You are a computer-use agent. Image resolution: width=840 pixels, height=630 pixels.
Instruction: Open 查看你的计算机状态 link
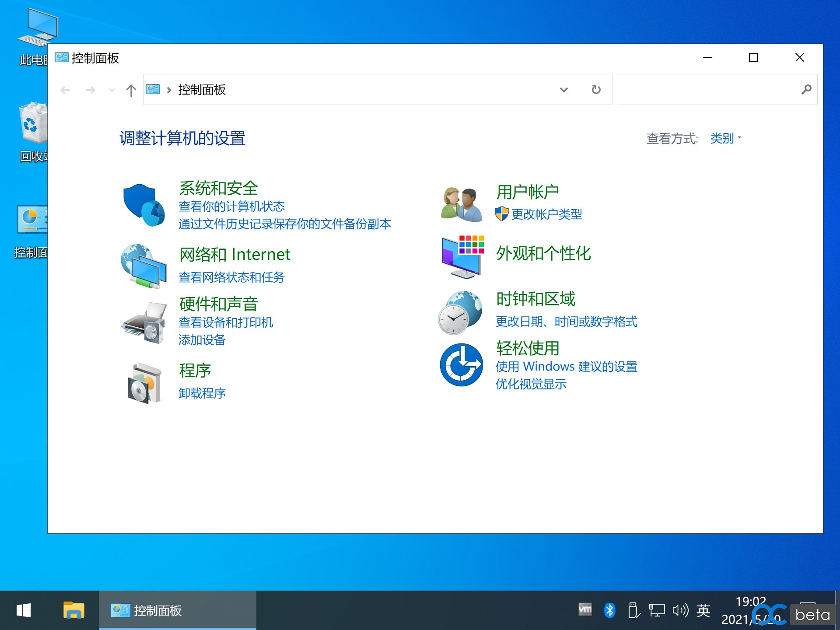(x=231, y=206)
